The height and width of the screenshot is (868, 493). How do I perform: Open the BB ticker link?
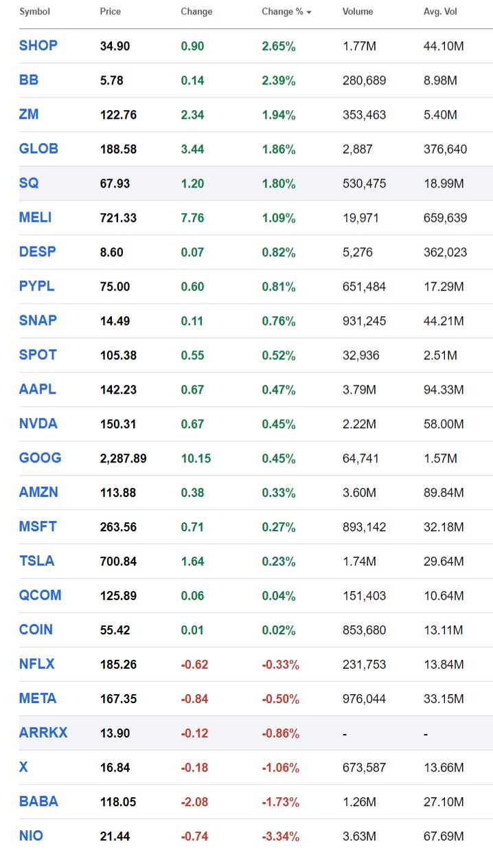pyautogui.click(x=29, y=80)
